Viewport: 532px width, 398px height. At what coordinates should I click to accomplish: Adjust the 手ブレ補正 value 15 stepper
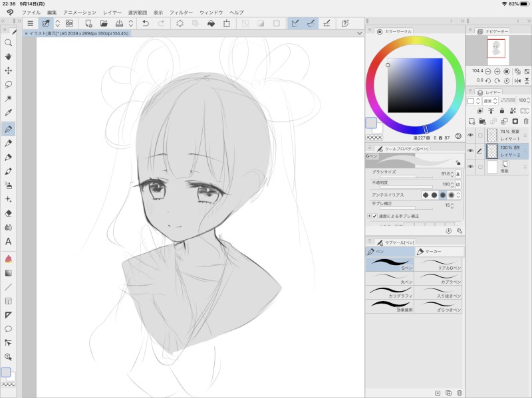click(x=452, y=205)
